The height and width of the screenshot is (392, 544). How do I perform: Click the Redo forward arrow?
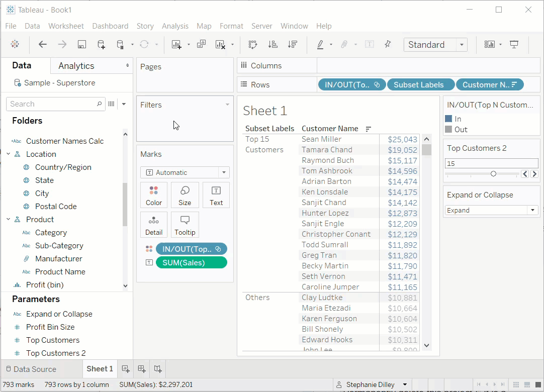pos(62,44)
